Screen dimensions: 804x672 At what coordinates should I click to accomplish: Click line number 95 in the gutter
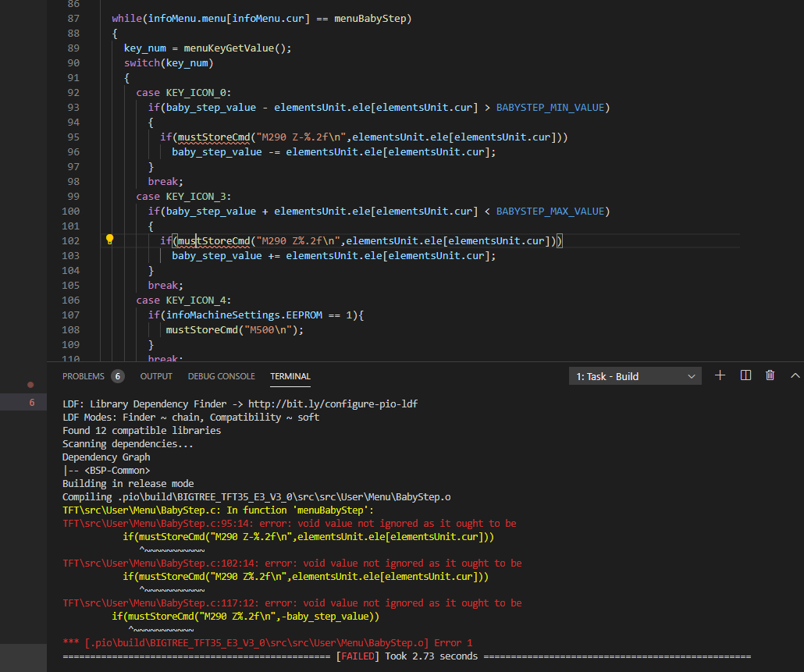[x=73, y=137]
